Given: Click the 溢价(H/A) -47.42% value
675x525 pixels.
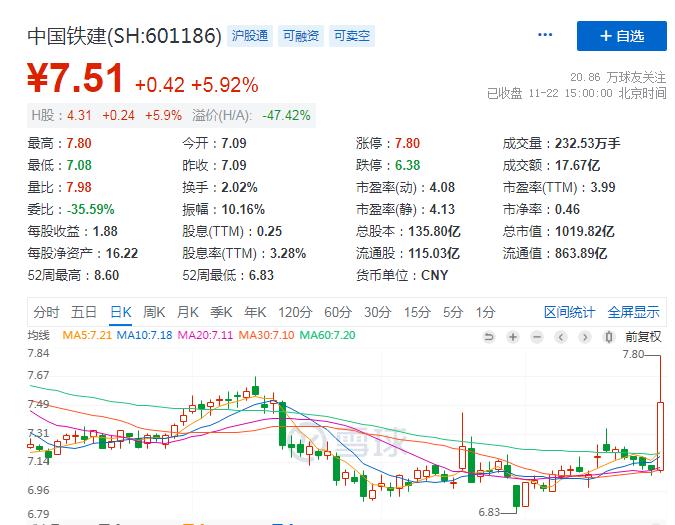Looking at the screenshot, I should tap(286, 115).
